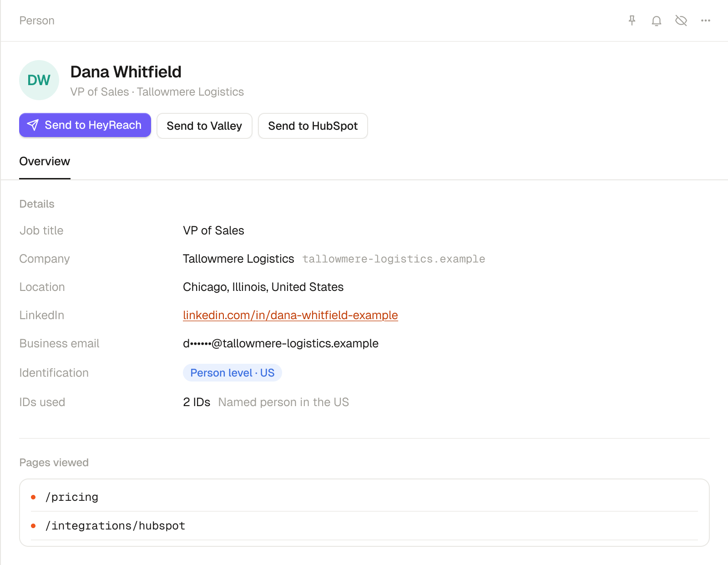Click the Chicago, Illinois, United States location

tap(263, 287)
